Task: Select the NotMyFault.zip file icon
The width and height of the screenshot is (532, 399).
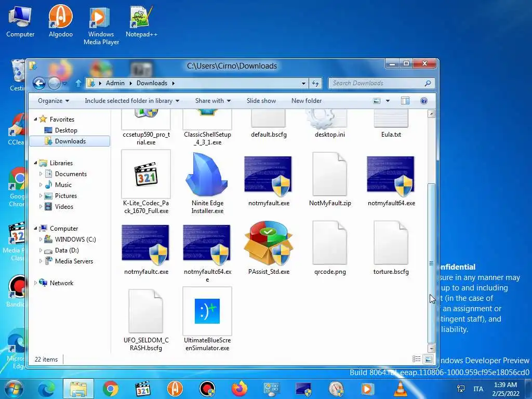Action: (329, 175)
